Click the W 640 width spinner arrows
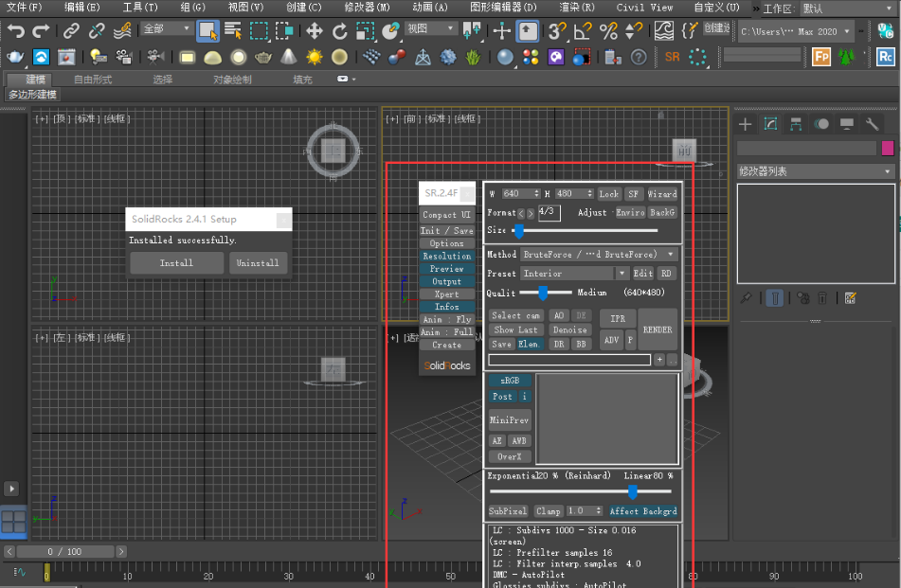901x588 pixels. click(536, 194)
